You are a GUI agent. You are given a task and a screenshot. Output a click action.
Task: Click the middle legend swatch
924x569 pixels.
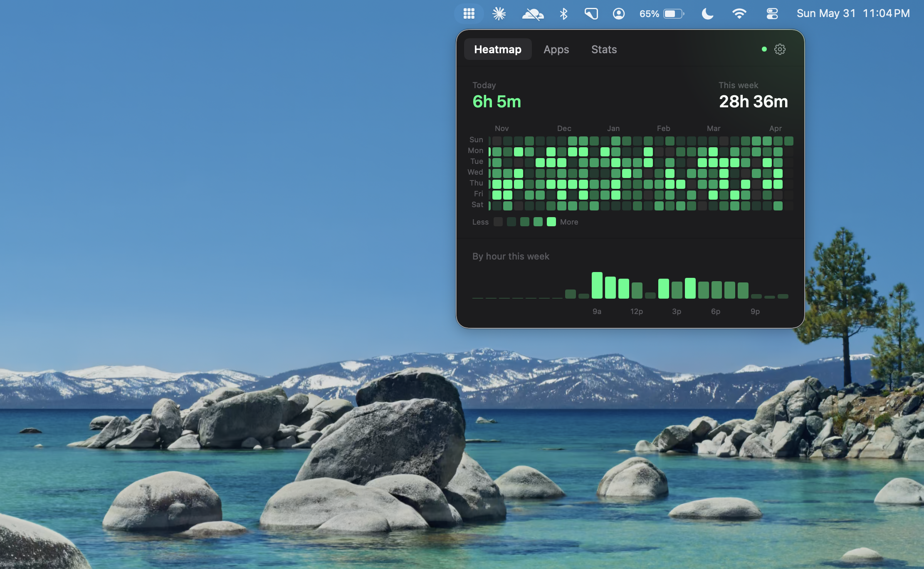pos(525,222)
